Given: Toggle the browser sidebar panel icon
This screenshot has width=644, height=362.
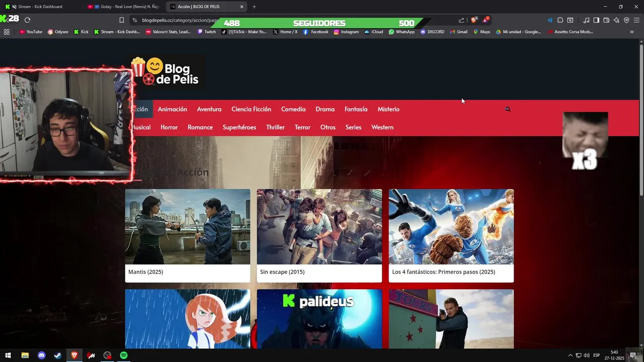Looking at the screenshot, I should click(596, 20).
